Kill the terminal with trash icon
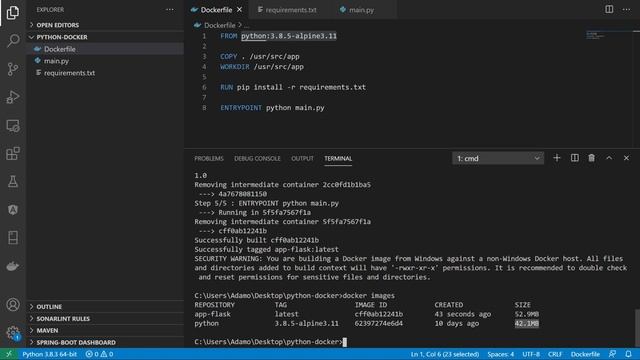640x360 pixels. pyautogui.click(x=591, y=158)
